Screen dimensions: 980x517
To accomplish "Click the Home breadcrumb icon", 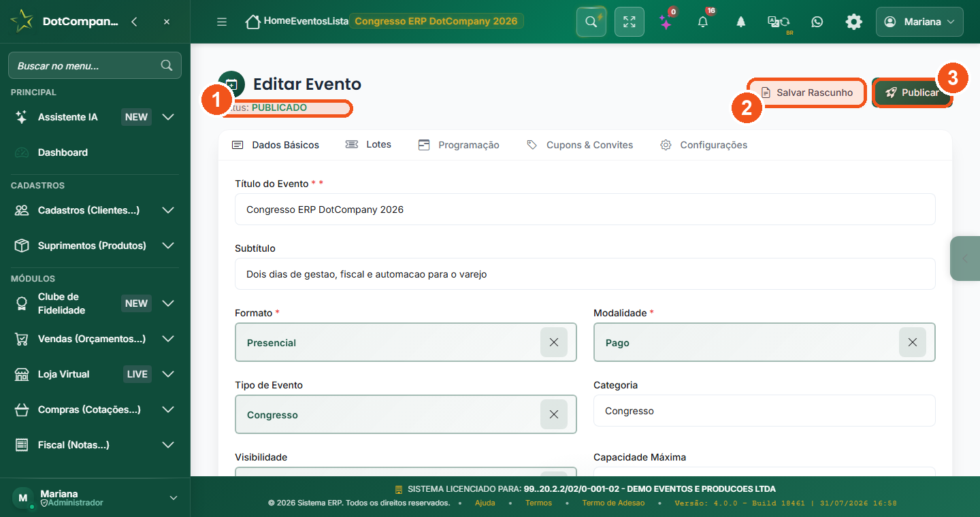I will tap(252, 22).
